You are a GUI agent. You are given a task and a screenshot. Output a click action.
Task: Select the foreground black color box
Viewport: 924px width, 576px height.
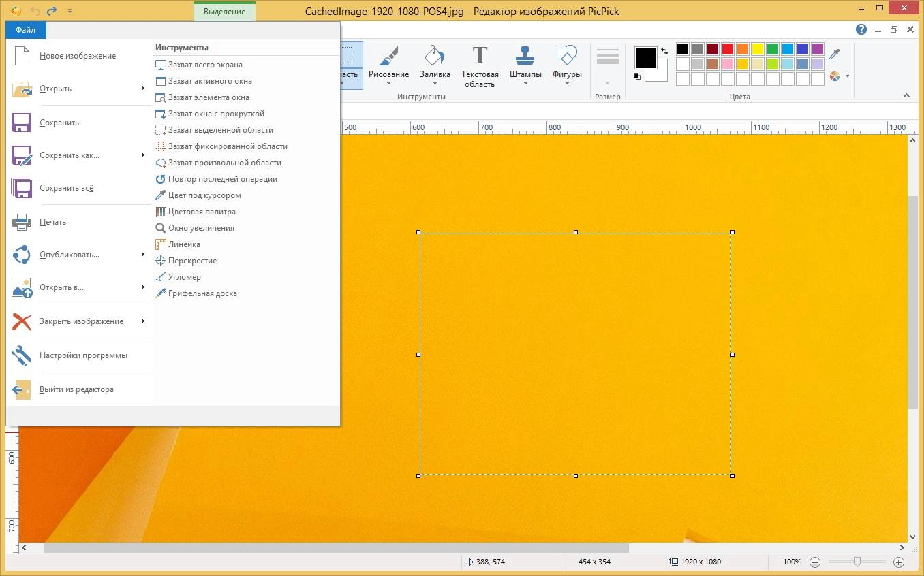click(x=645, y=58)
